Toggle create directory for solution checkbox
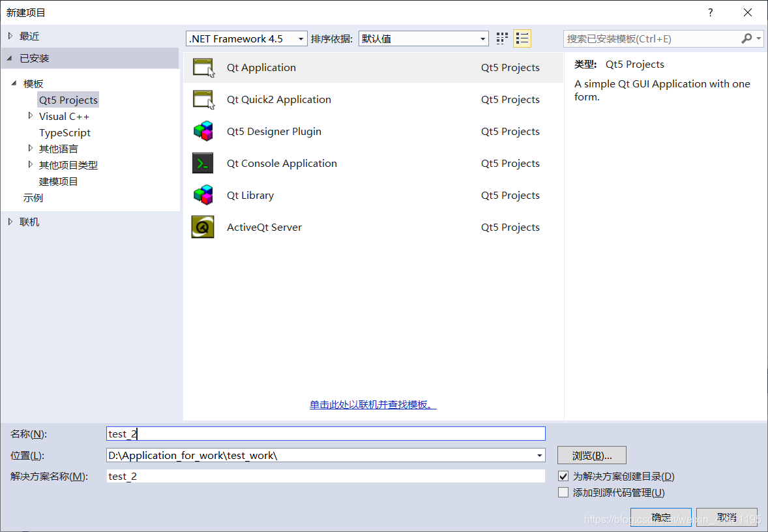The width and height of the screenshot is (768, 532). coord(563,476)
